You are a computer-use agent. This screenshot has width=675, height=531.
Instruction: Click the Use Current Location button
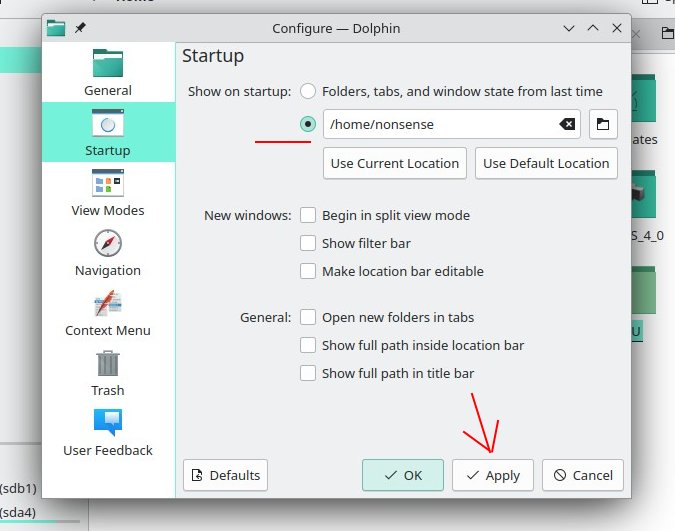pos(395,163)
